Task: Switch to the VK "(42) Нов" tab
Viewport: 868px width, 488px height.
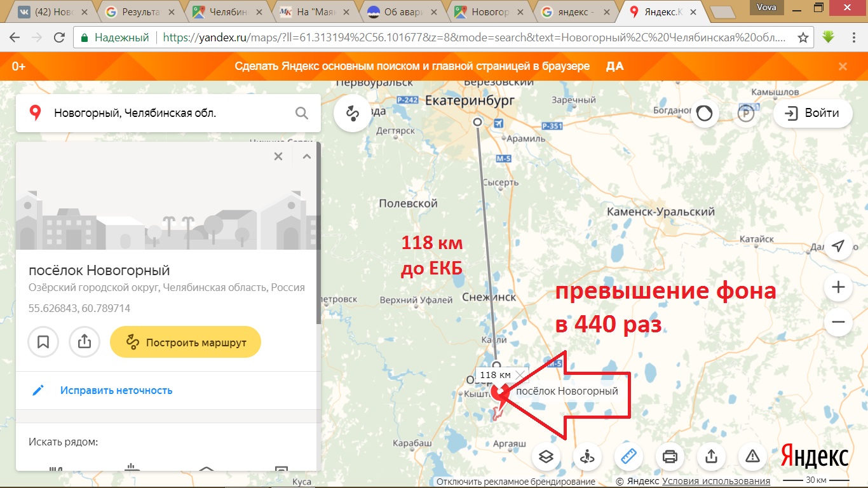Action: (x=52, y=11)
